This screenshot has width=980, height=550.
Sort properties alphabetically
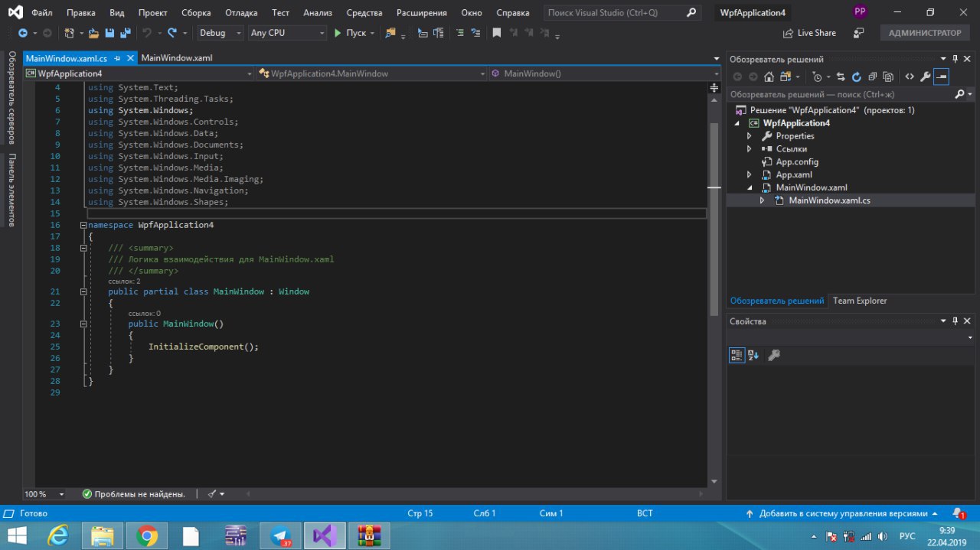click(753, 355)
